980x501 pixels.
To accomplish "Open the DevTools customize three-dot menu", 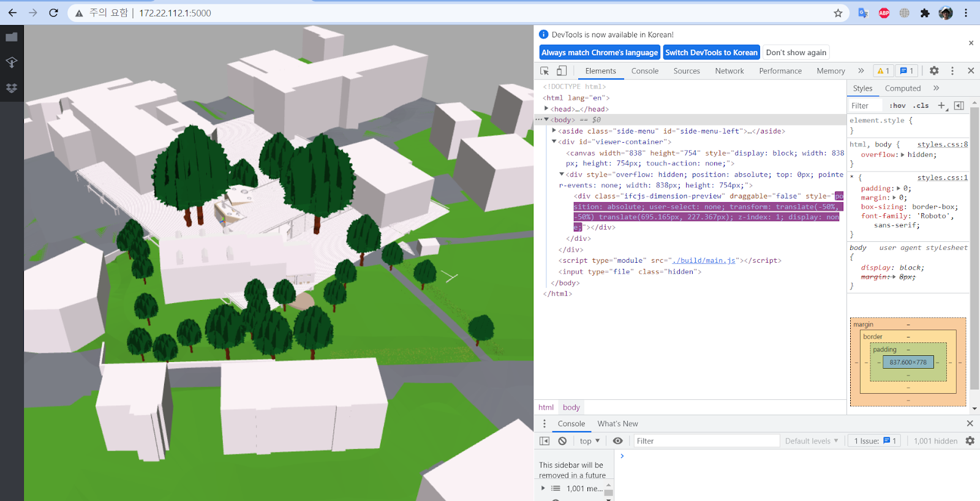I will point(952,71).
